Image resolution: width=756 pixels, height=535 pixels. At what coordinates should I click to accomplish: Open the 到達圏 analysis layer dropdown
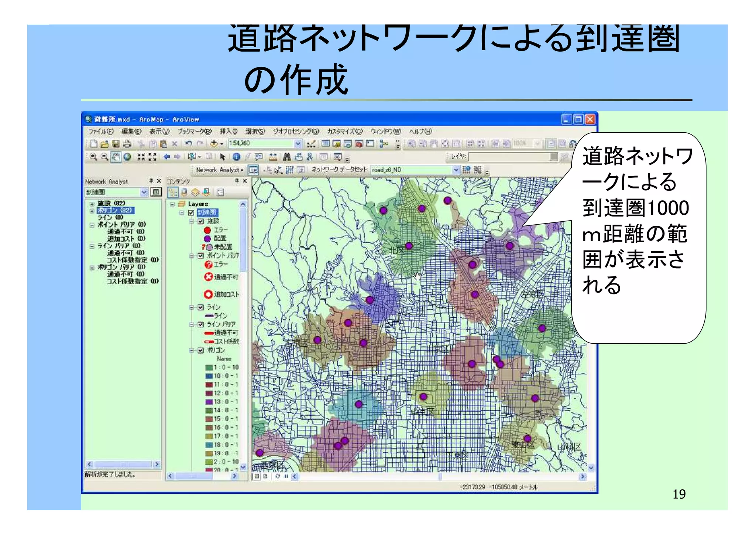144,192
